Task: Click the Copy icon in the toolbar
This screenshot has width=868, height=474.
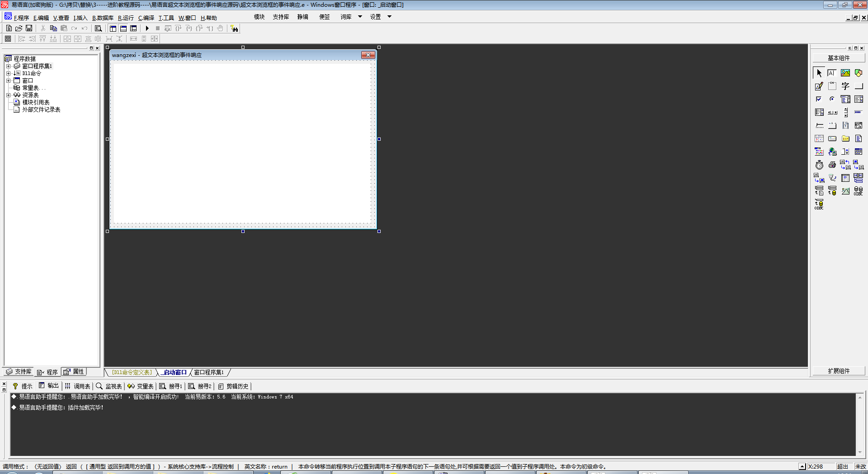Action: click(53, 28)
